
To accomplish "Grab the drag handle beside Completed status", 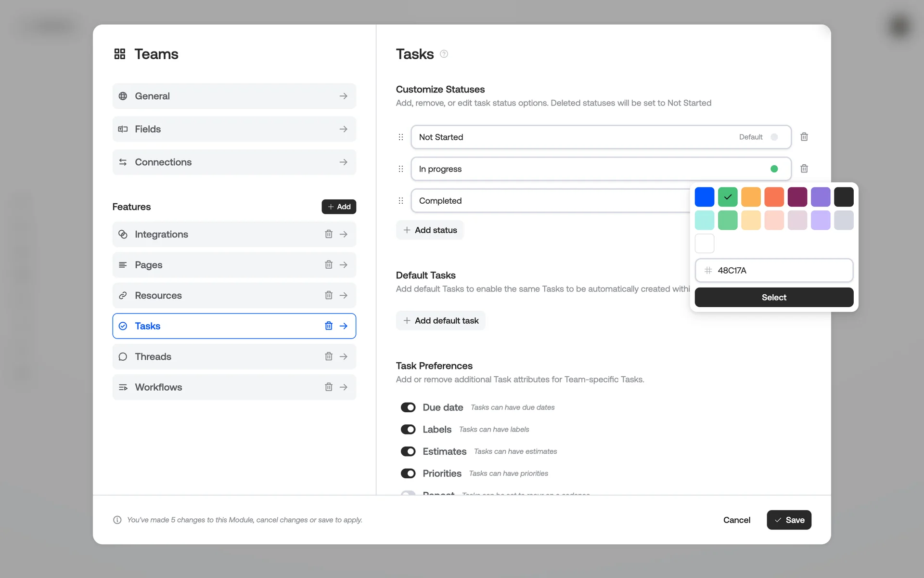I will click(x=401, y=201).
